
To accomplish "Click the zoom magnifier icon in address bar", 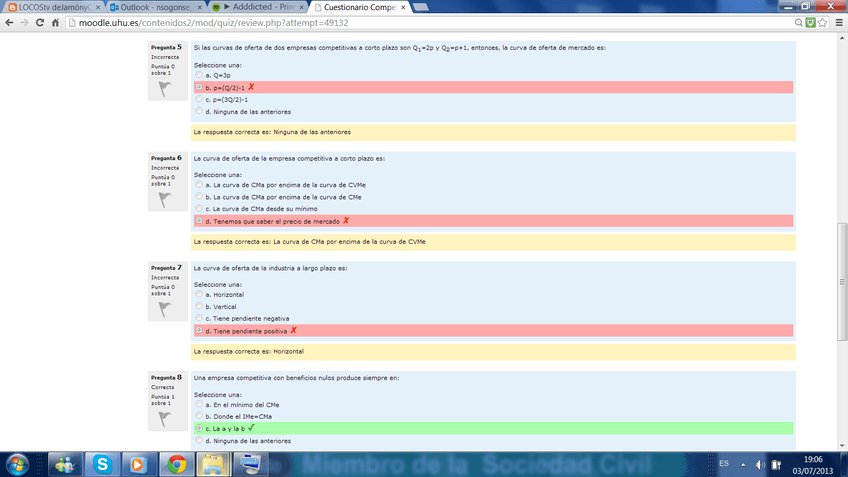I will tap(798, 23).
